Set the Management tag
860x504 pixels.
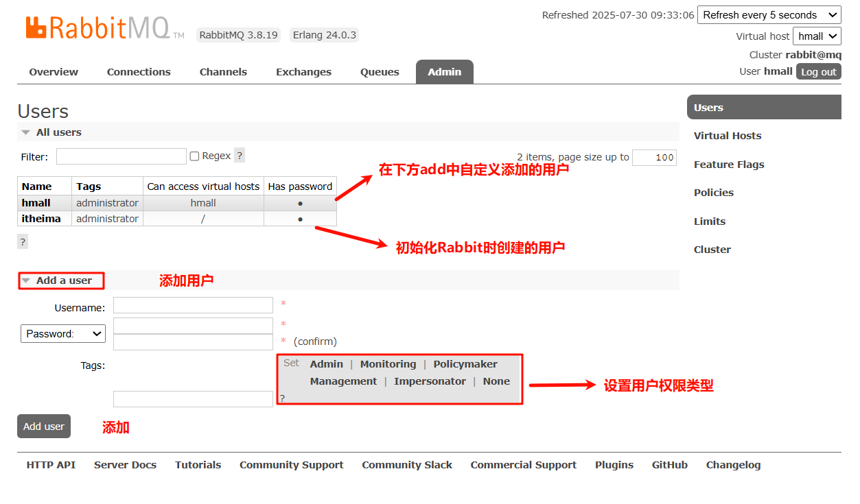point(343,381)
